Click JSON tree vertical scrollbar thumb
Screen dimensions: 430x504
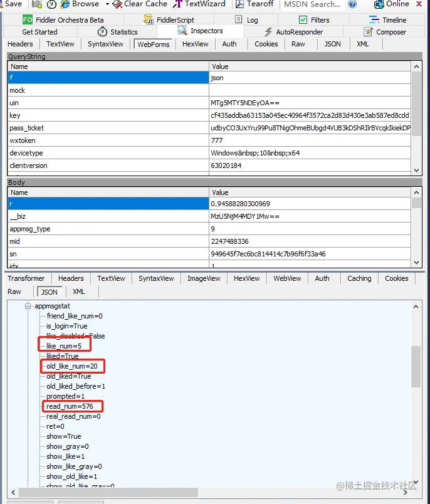pyautogui.click(x=416, y=367)
